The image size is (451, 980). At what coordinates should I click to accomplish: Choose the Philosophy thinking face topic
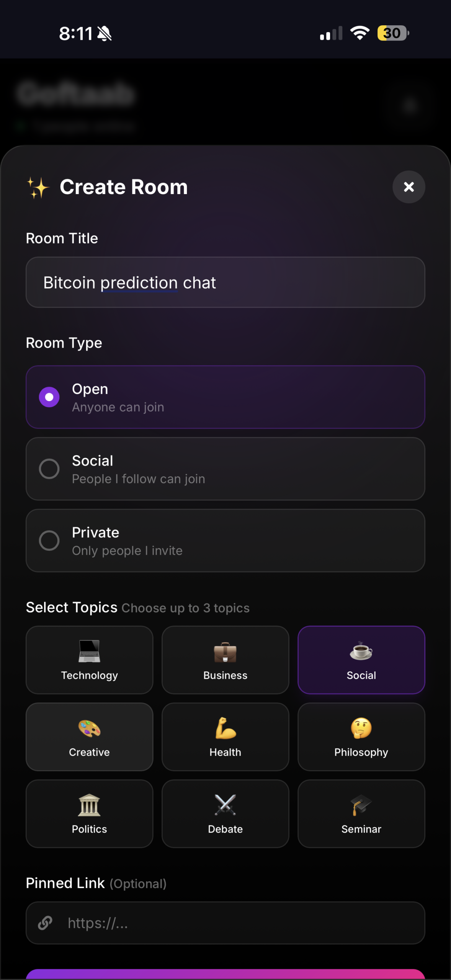(361, 737)
